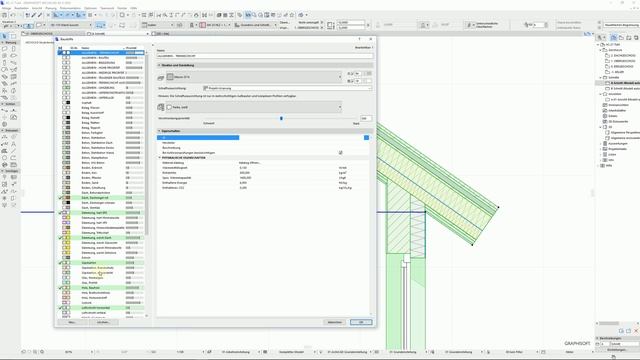Switch to the 3D / Alle tab

click(x=163, y=33)
